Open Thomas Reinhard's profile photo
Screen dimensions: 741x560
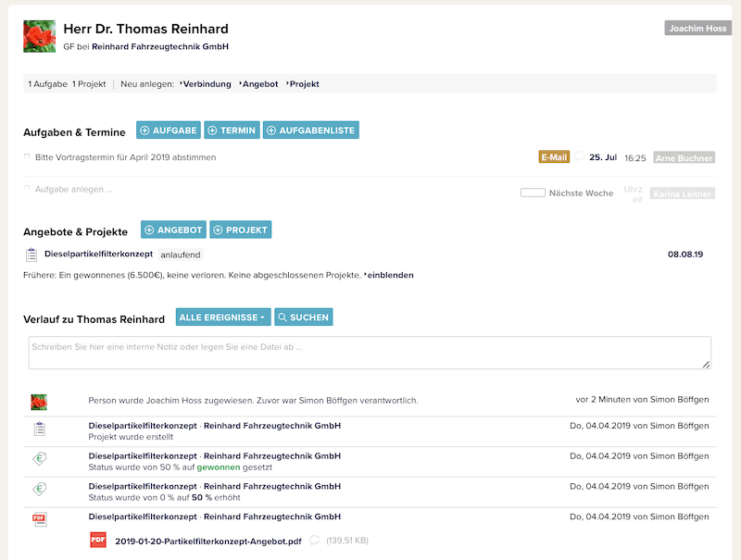pos(39,37)
